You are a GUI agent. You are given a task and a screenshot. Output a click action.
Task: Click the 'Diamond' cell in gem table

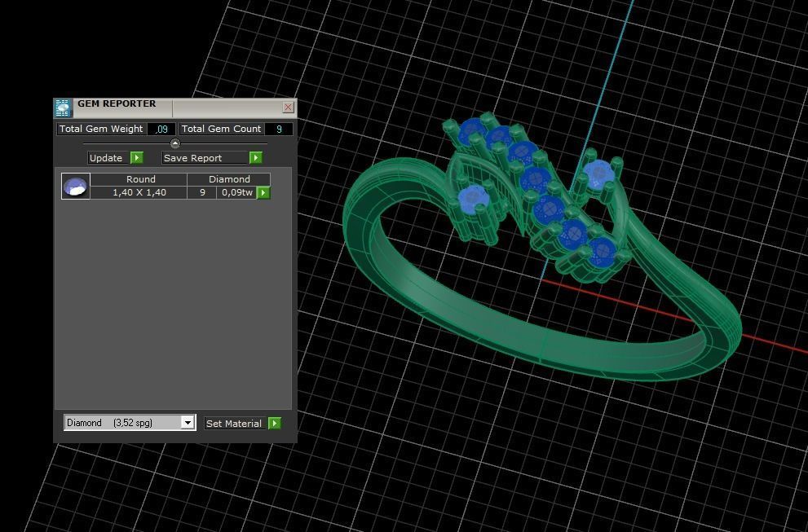[229, 179]
